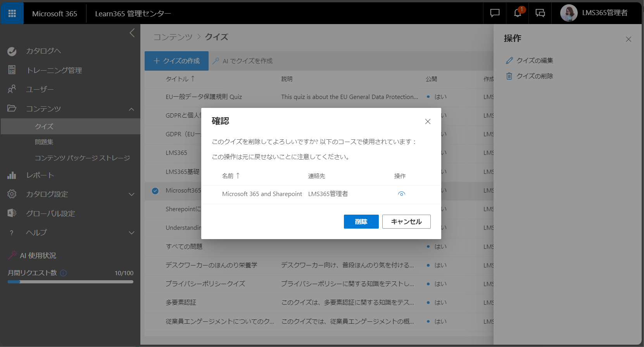
Task: Open the feedback chat bubble icon
Action: pos(495,13)
